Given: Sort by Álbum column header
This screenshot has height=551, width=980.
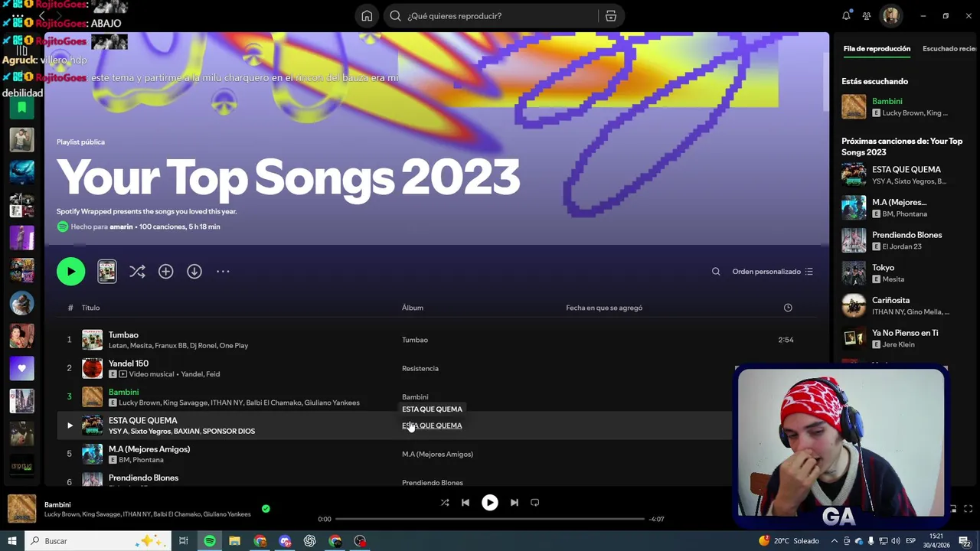Looking at the screenshot, I should tap(413, 308).
